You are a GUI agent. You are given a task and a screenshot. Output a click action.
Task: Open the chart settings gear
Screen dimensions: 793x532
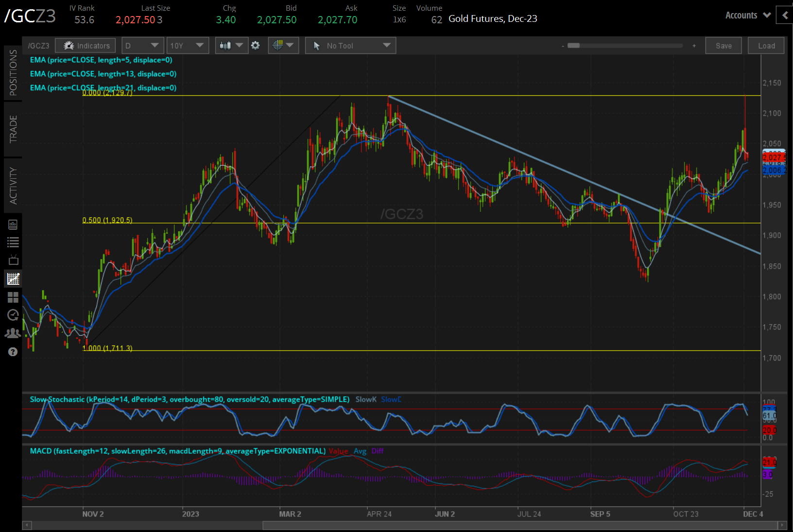(x=256, y=46)
